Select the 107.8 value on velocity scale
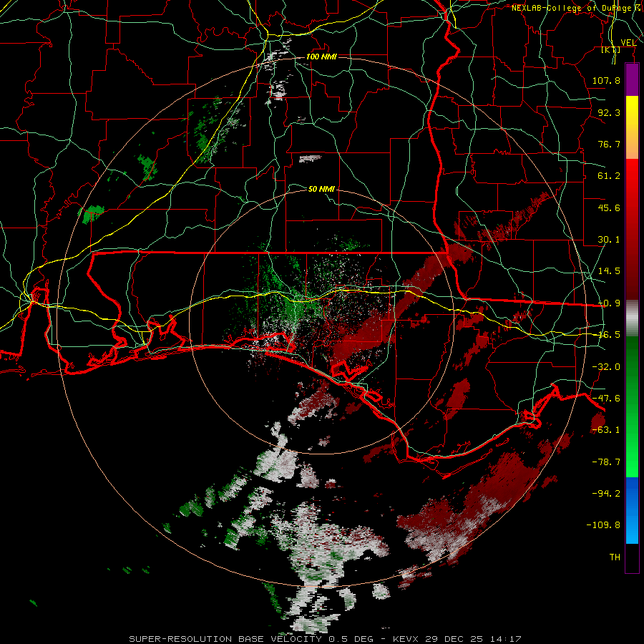 coord(606,80)
